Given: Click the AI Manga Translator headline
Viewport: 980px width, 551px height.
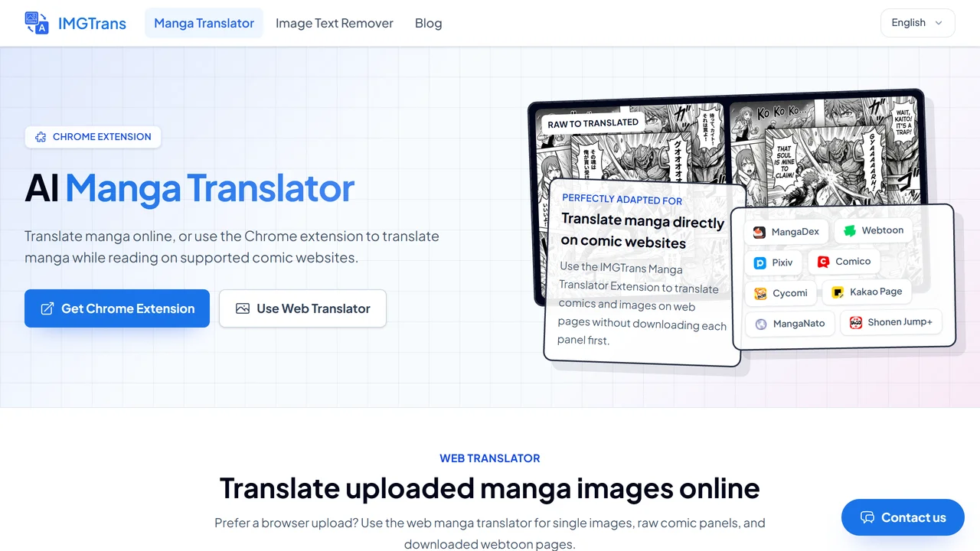Looking at the screenshot, I should (190, 187).
